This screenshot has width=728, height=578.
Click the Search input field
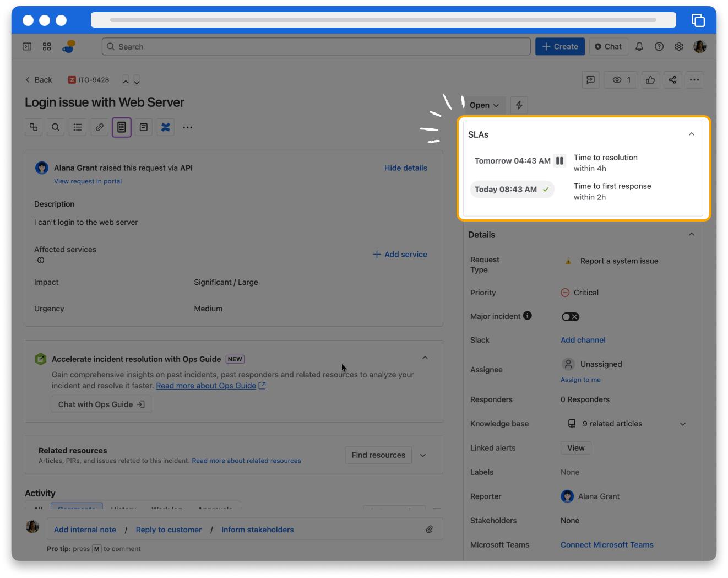point(316,47)
